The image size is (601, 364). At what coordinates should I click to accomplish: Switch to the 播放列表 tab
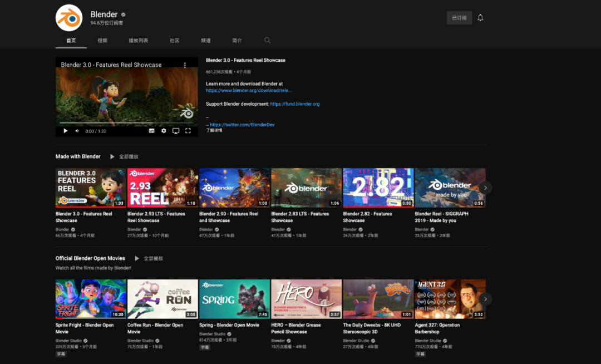139,40
